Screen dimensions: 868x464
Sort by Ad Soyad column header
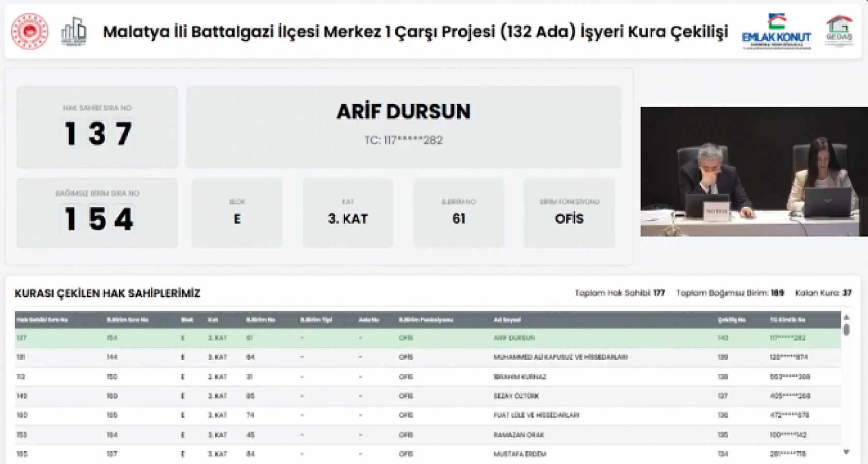(x=507, y=320)
